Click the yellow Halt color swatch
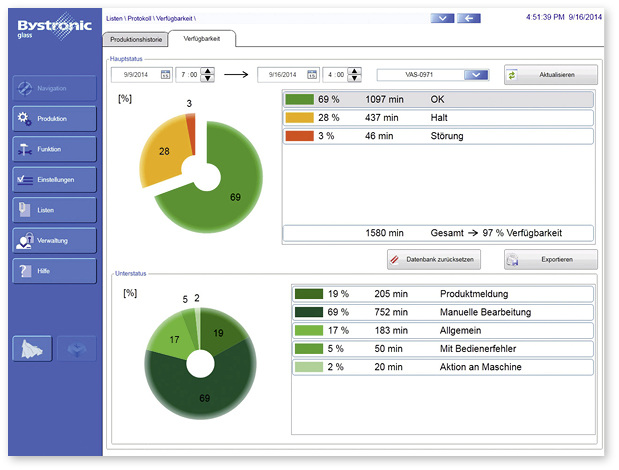Viewport: 619px width, 470px height. point(299,118)
